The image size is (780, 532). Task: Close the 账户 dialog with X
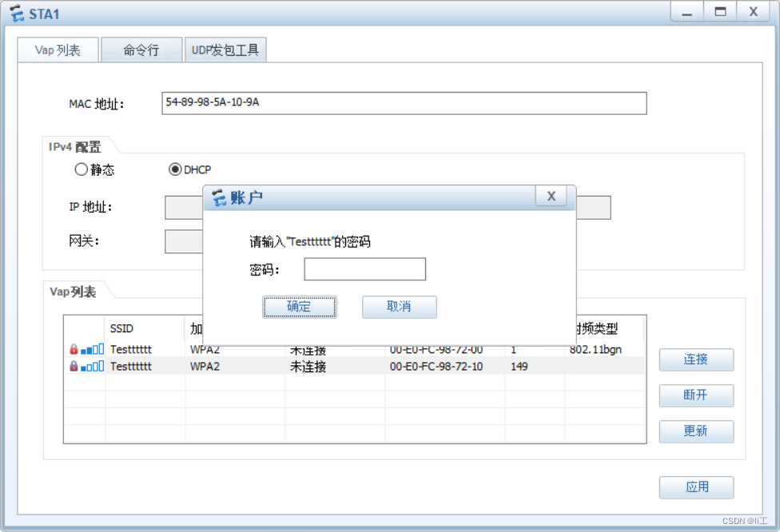point(551,197)
